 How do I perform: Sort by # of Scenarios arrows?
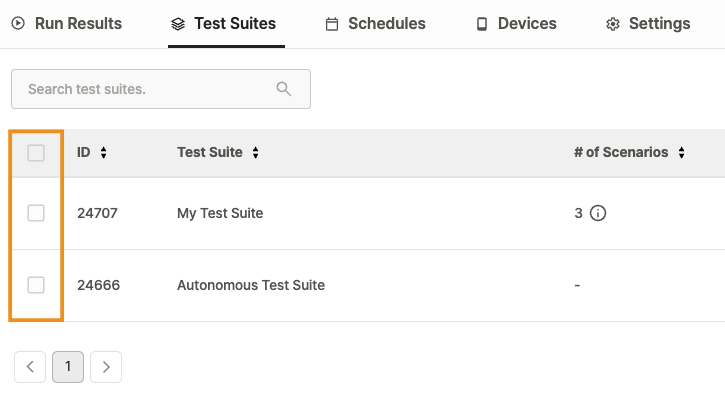pyautogui.click(x=682, y=153)
